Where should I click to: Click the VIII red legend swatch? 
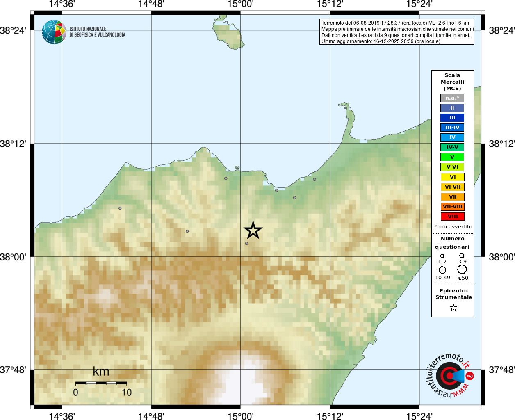[x=452, y=217]
